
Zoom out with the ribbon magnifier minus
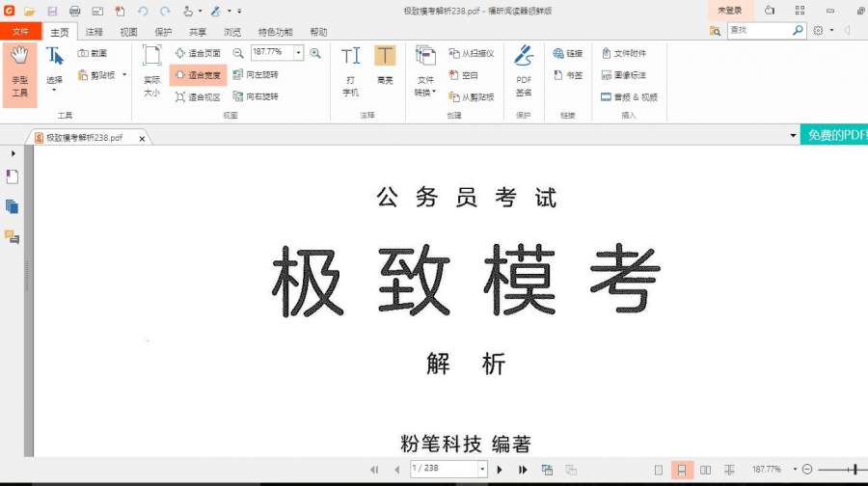tap(238, 53)
